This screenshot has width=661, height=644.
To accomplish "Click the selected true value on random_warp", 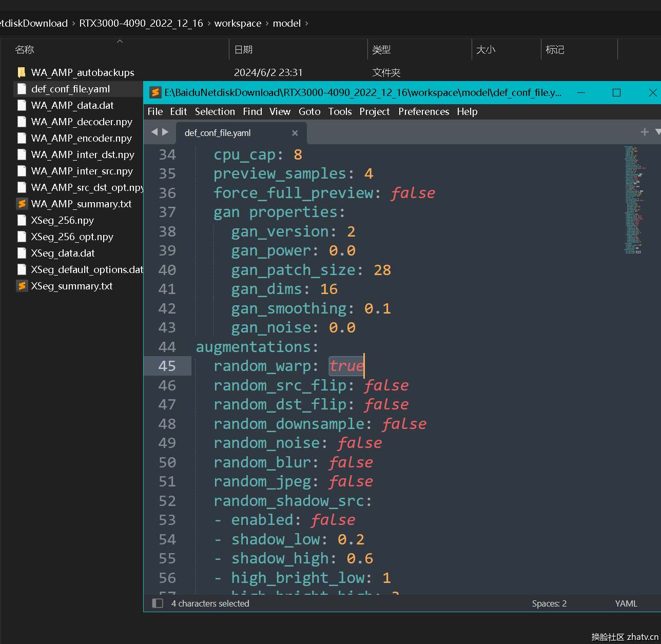I will click(x=346, y=366).
